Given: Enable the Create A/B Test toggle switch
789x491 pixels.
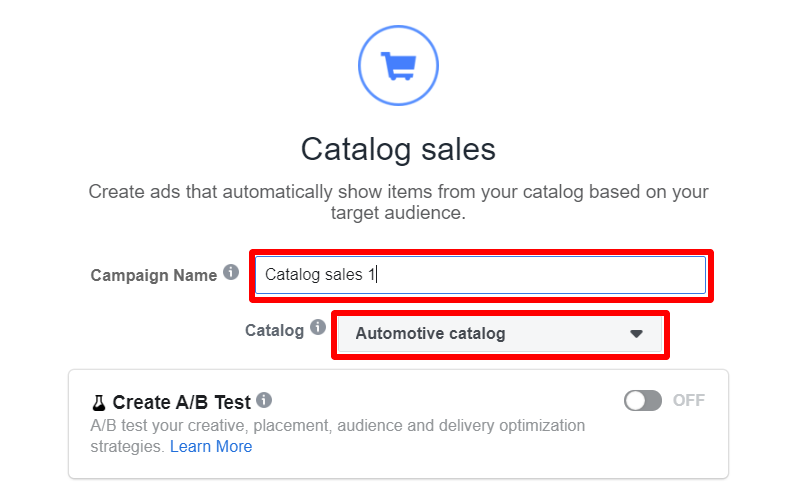Looking at the screenshot, I should coord(643,400).
